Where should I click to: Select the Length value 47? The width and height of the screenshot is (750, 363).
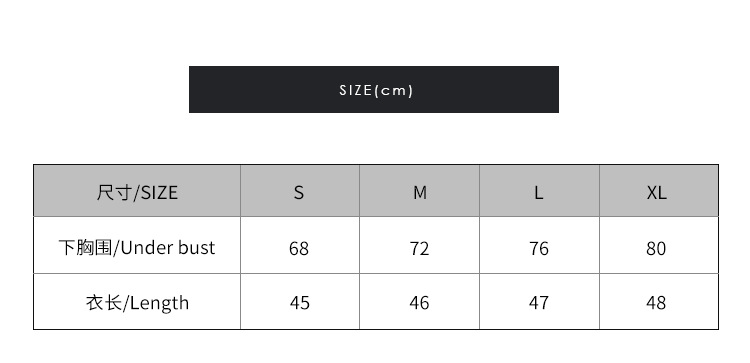pos(539,303)
